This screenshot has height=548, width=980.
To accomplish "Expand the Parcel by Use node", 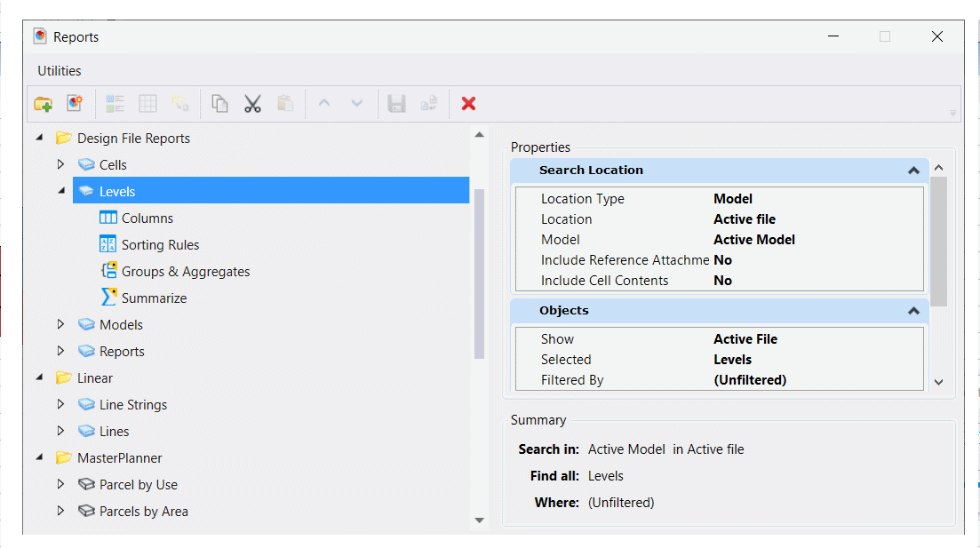I will pyautogui.click(x=60, y=484).
